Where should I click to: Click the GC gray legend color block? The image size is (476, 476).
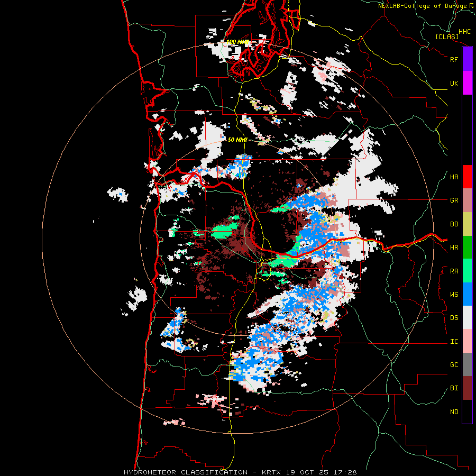[467, 364]
